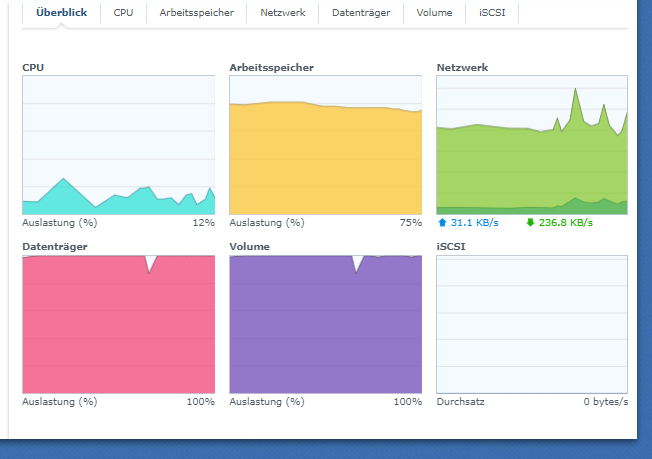Open the CPU tab

pos(123,13)
